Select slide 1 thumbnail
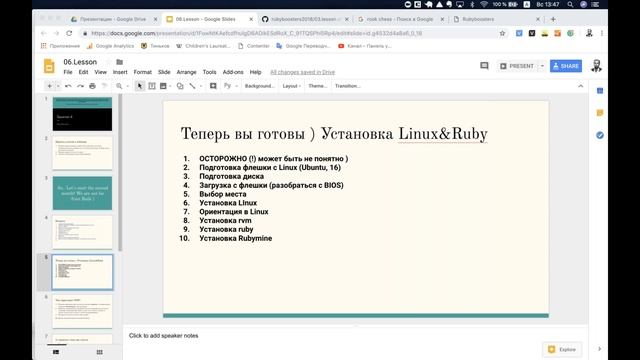Viewport: 640px width, 360px height. click(x=82, y=114)
